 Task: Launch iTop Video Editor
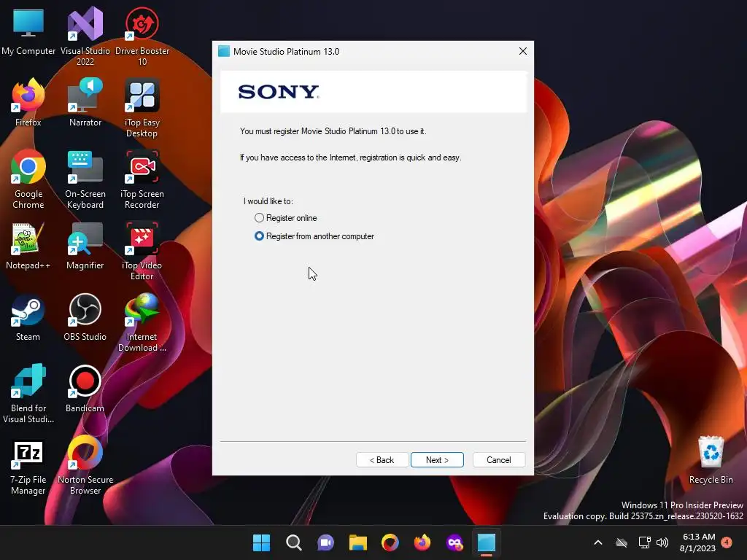click(142, 251)
